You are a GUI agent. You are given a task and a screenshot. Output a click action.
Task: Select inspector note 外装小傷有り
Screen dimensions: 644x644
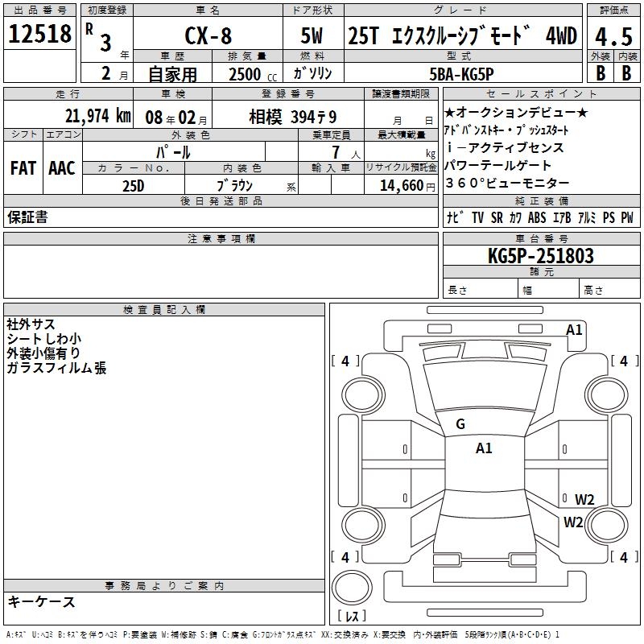click(x=43, y=353)
